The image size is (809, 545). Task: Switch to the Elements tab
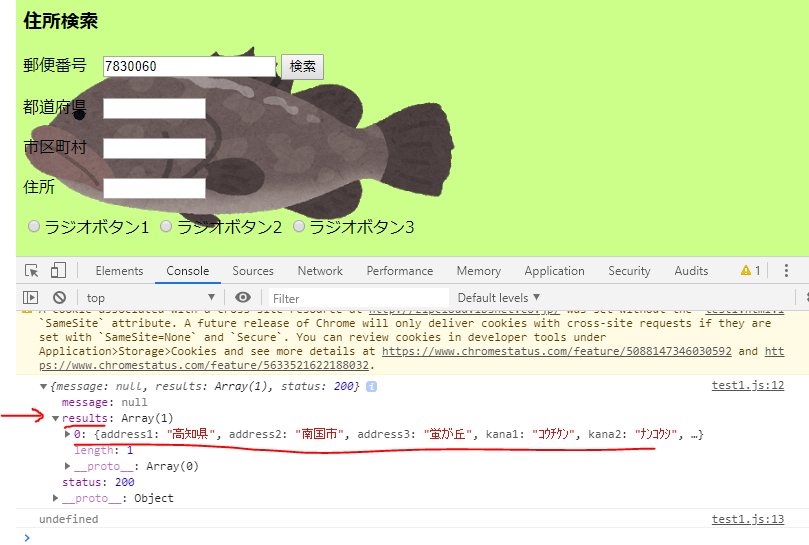[x=119, y=271]
